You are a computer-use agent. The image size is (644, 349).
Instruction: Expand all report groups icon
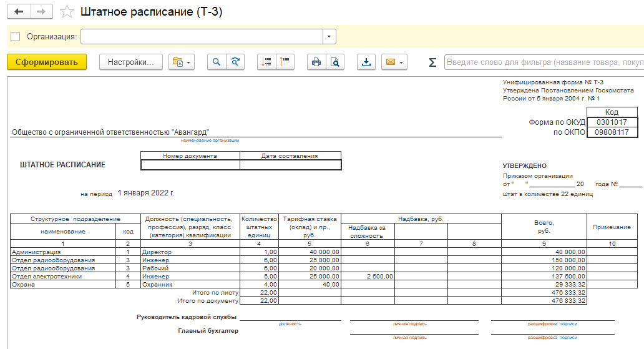(x=266, y=62)
